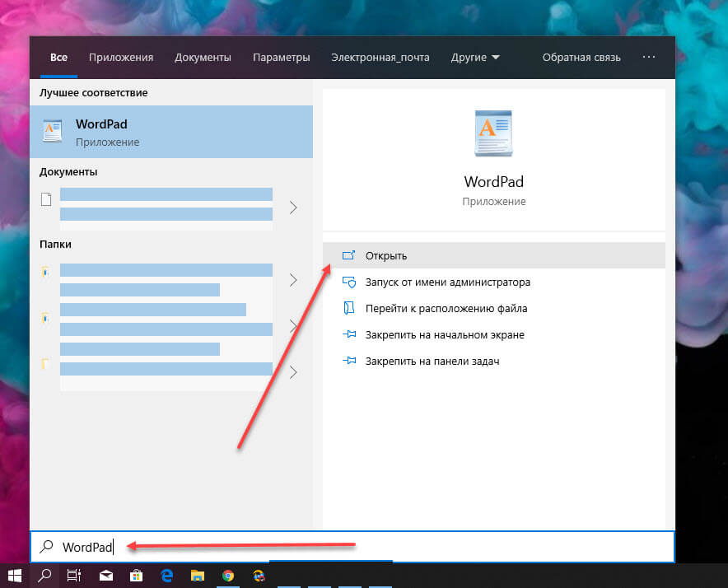The image size is (728, 588).
Task: Switch to the Параметры tab
Action: tap(282, 58)
